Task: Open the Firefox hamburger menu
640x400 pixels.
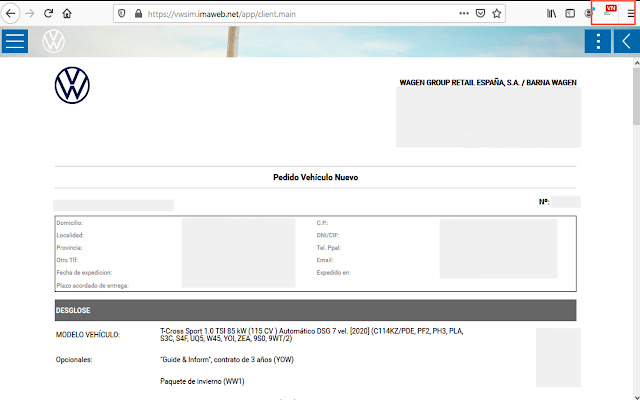Action: click(x=631, y=13)
